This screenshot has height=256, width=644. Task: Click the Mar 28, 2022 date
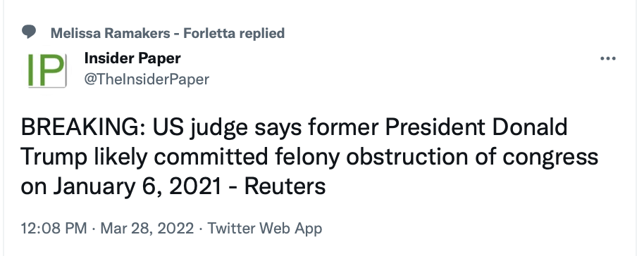[x=147, y=228]
